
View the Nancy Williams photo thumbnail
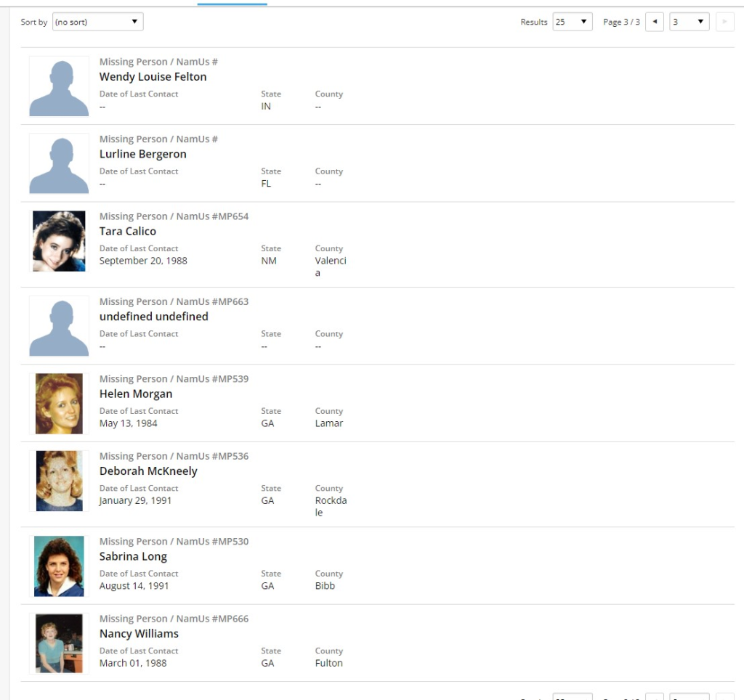(x=59, y=643)
